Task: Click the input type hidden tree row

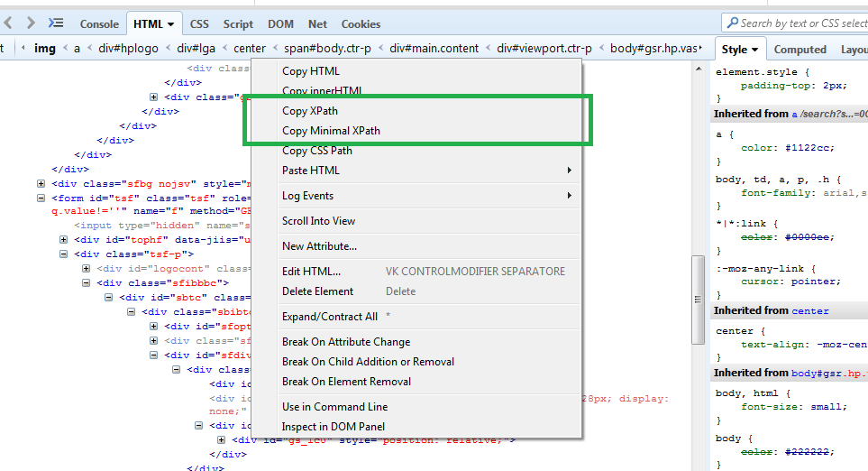Action: (x=161, y=226)
